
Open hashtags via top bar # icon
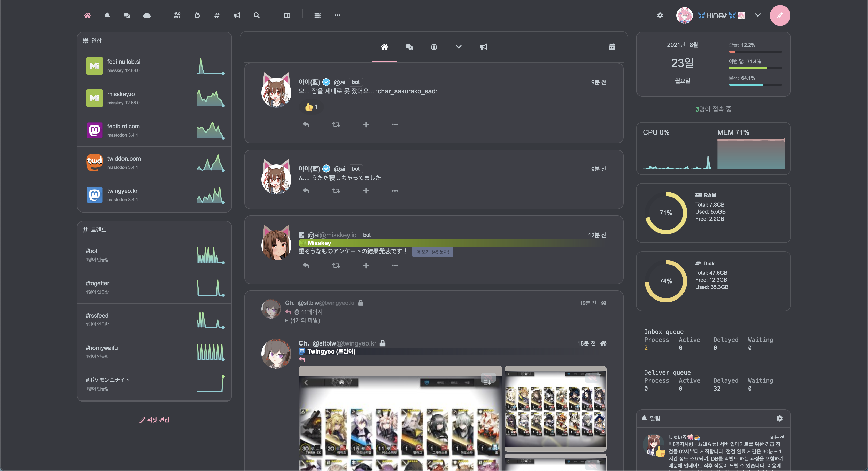pos(217,15)
